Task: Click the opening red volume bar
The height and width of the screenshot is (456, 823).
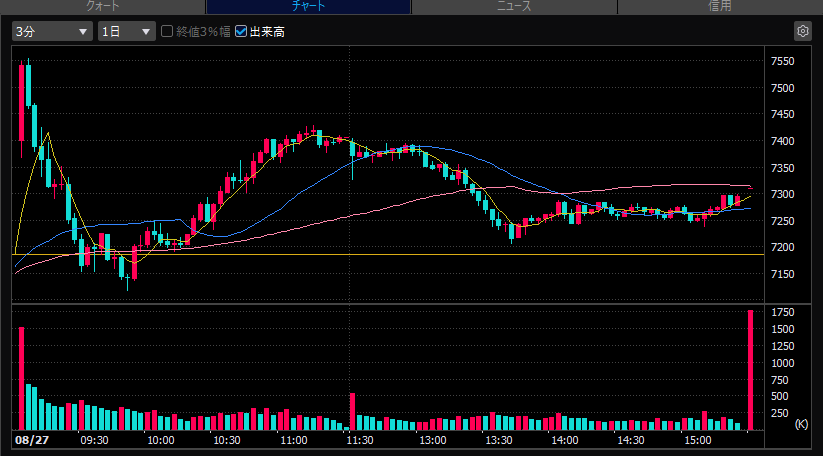Action: (22, 379)
